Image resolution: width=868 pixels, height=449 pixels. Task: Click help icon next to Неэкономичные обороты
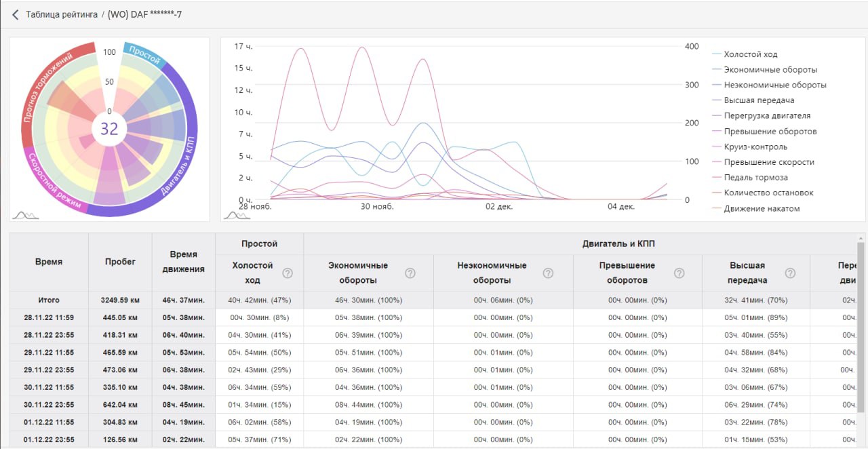[x=548, y=273]
